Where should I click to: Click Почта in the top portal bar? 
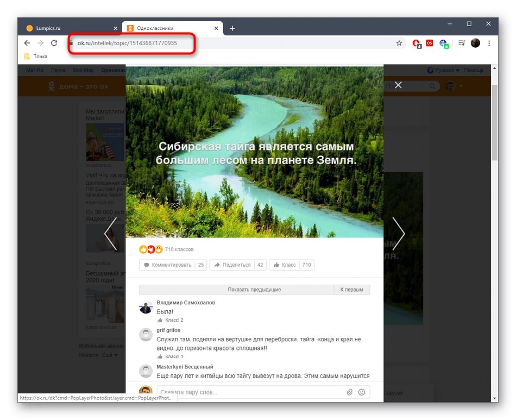(x=58, y=70)
